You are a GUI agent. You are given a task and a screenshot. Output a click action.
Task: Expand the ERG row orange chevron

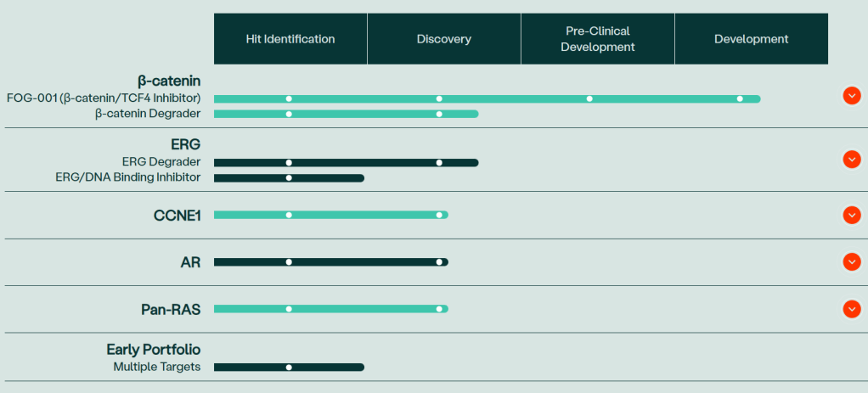(852, 160)
